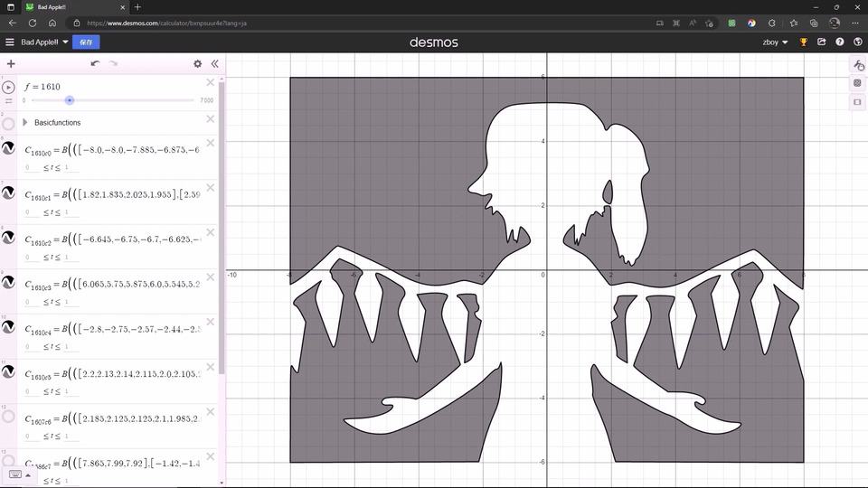Select the Bad Apple!! browser tab

[75, 7]
